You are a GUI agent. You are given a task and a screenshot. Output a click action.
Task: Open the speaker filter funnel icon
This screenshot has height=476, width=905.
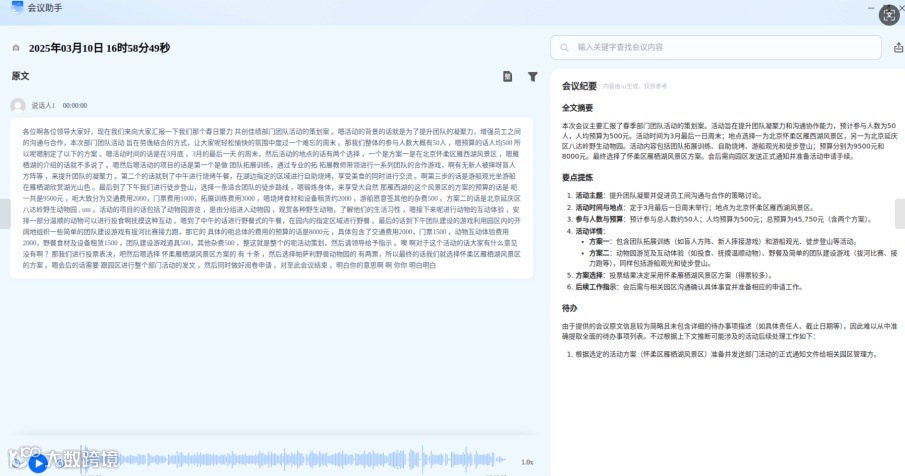[x=533, y=76]
